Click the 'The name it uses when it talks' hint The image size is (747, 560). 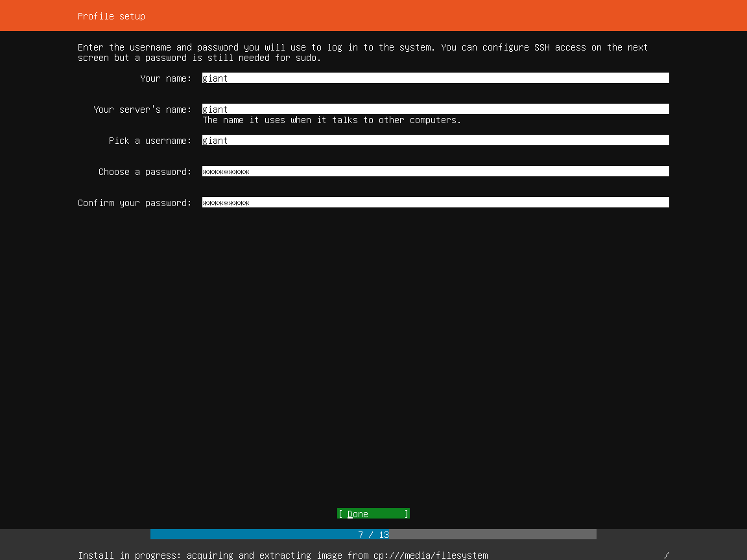click(x=332, y=120)
